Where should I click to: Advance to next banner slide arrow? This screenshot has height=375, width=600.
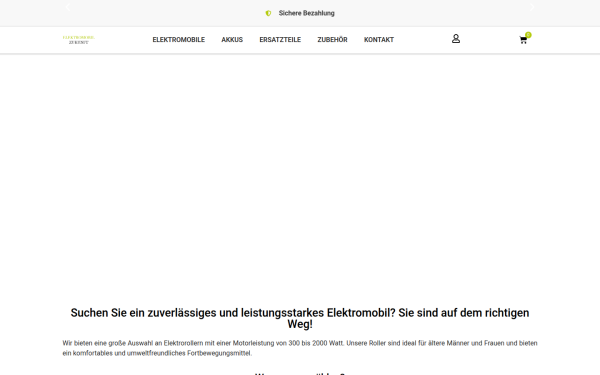point(532,7)
